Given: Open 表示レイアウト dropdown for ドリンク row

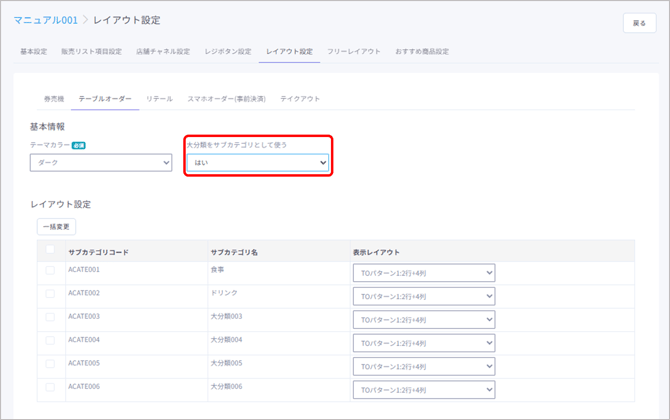Looking at the screenshot, I should [x=424, y=296].
